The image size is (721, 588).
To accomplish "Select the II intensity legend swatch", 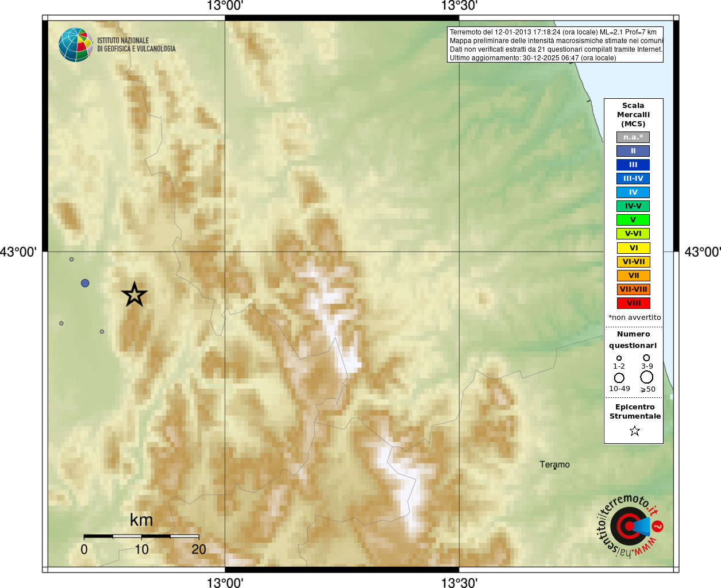I will pos(633,151).
